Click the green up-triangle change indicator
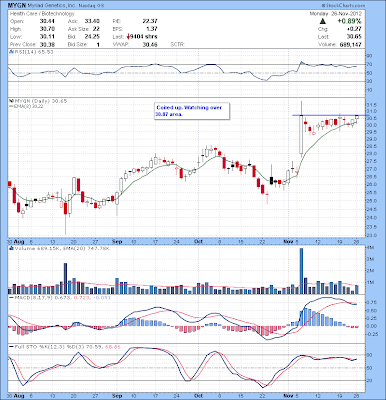The width and height of the screenshot is (386, 400). point(322,21)
